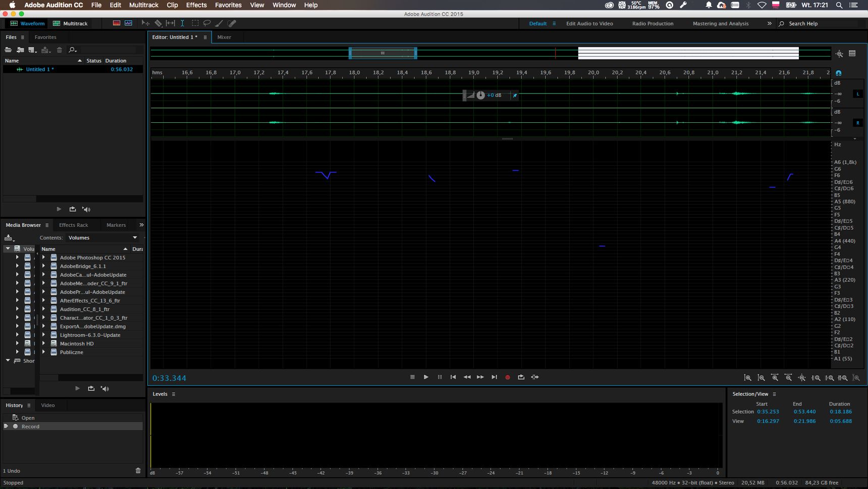Switch to the Mixer tab
The height and width of the screenshot is (489, 868).
pyautogui.click(x=224, y=37)
